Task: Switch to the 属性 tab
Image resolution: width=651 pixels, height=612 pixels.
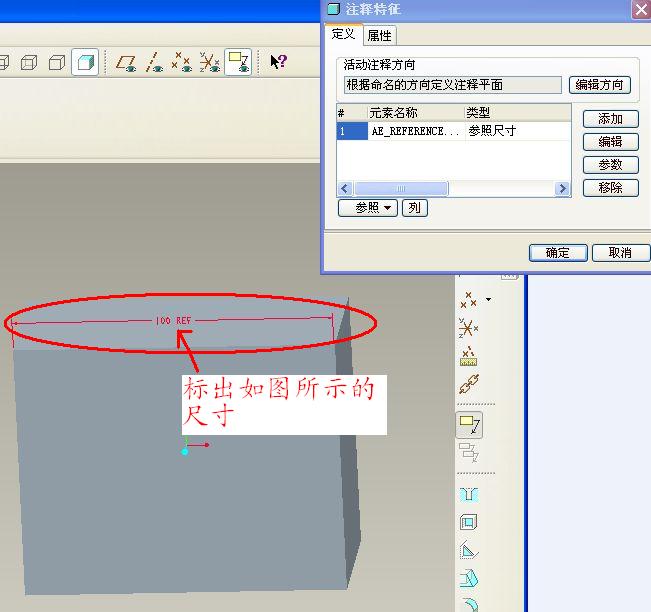Action: click(x=379, y=35)
